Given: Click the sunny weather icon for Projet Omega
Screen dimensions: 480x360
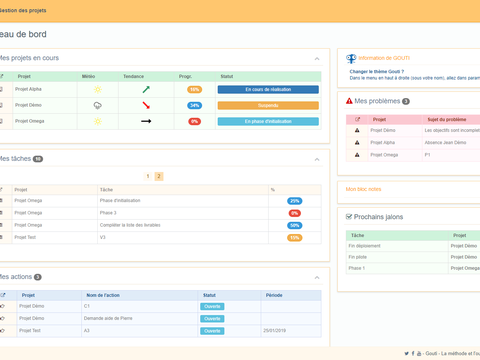Looking at the screenshot, I should pos(97,121).
